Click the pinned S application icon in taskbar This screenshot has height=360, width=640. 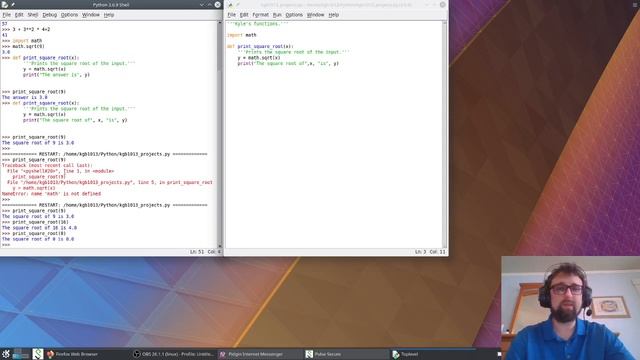(38, 354)
